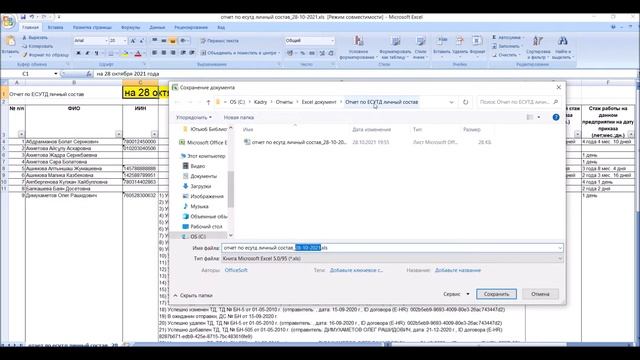640x360 pixels.
Task: Click the file name input field
Action: 392,248
